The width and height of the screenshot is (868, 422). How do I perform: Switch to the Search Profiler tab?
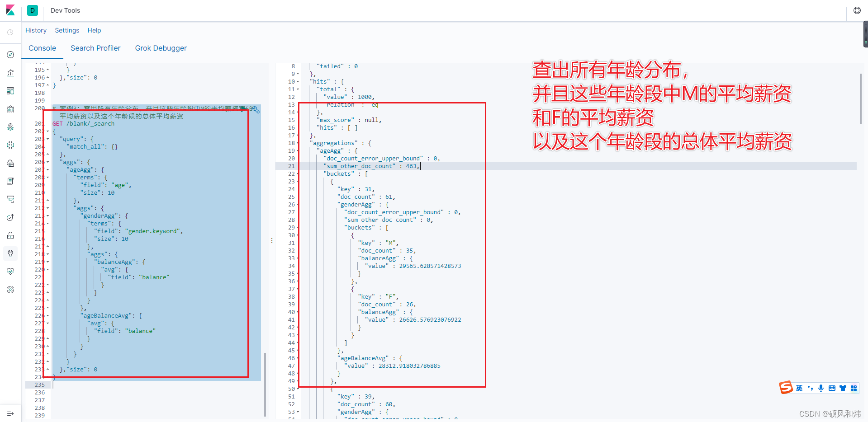[x=95, y=48]
